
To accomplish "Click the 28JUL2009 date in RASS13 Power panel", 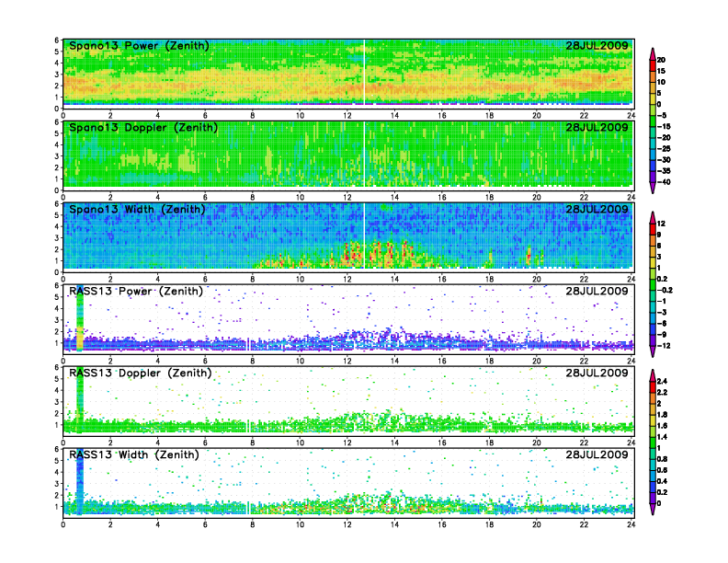I will click(597, 291).
